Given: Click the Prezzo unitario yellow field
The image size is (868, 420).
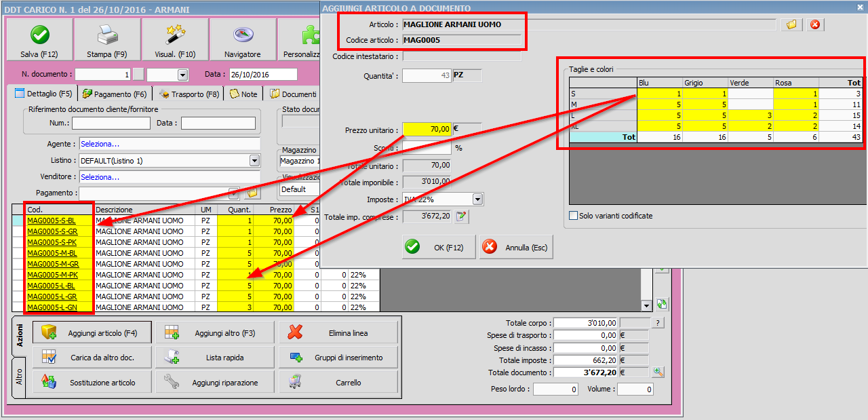Looking at the screenshot, I should [427, 129].
